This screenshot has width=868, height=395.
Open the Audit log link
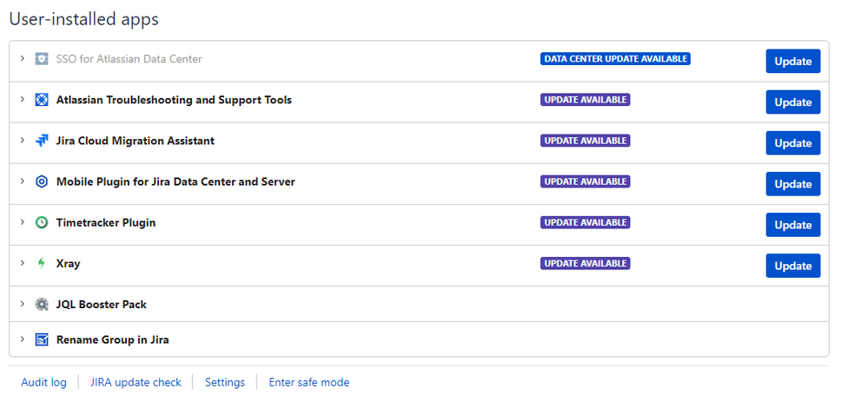[x=43, y=382]
